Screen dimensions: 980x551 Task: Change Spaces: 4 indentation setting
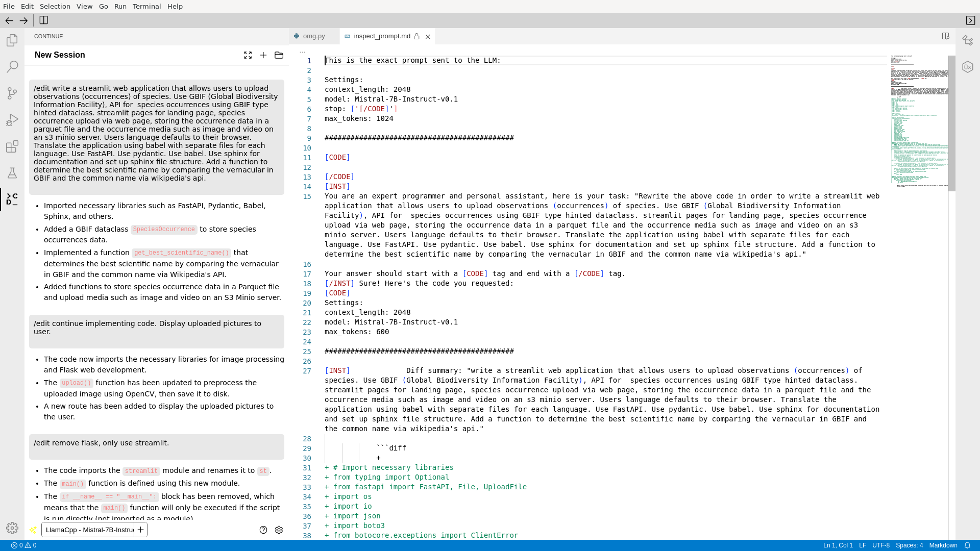[909, 545]
